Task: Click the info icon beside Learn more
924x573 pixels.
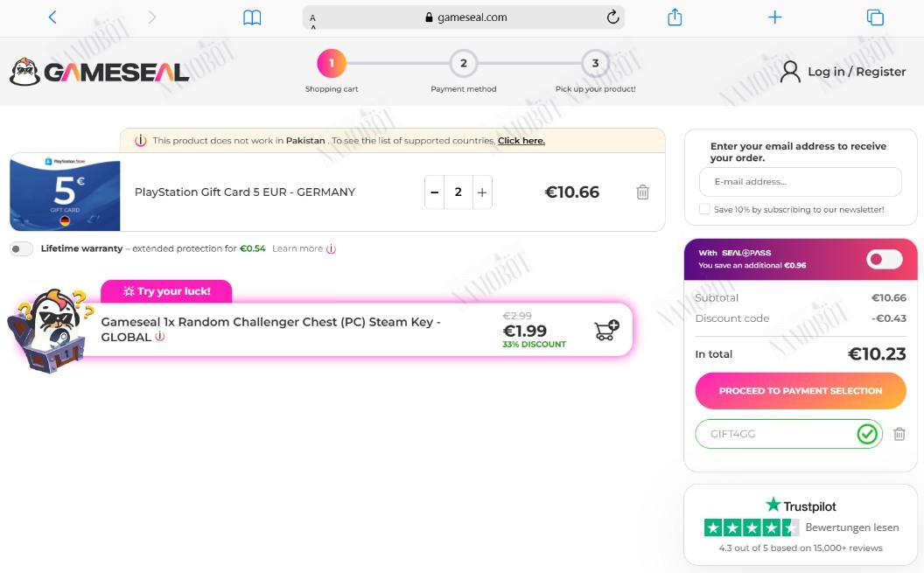Action: click(331, 249)
